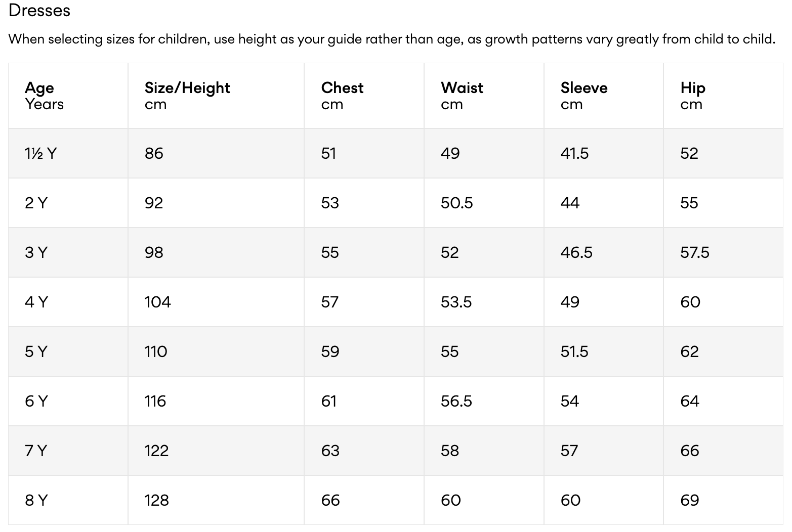Click sleeve value for 7 Y row
This screenshot has width=792, height=532.
pyautogui.click(x=569, y=451)
